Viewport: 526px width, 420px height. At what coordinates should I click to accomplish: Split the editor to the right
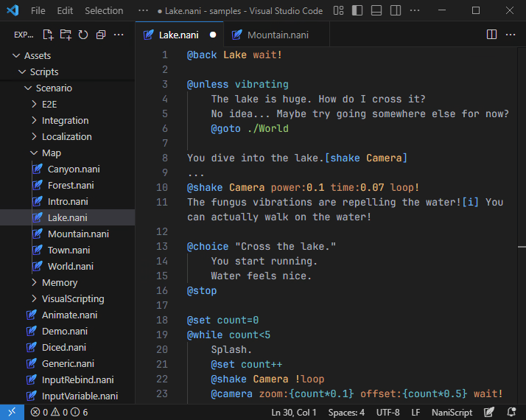pyautogui.click(x=491, y=35)
